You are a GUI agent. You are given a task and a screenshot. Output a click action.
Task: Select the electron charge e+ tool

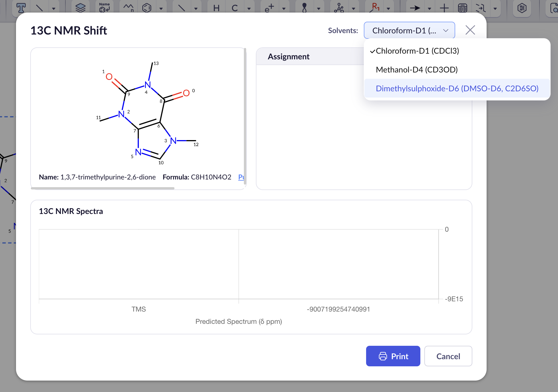pyautogui.click(x=269, y=8)
